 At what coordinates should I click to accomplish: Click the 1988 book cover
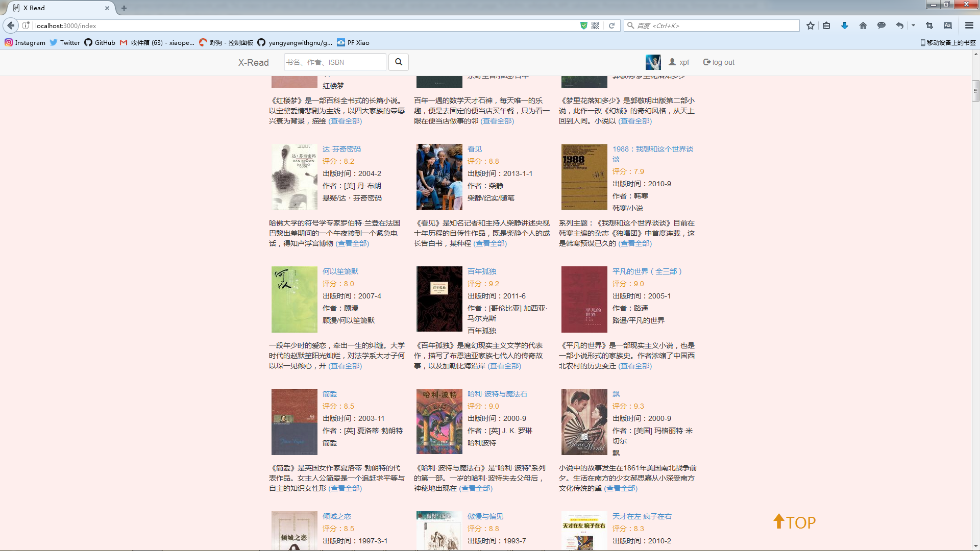(584, 177)
